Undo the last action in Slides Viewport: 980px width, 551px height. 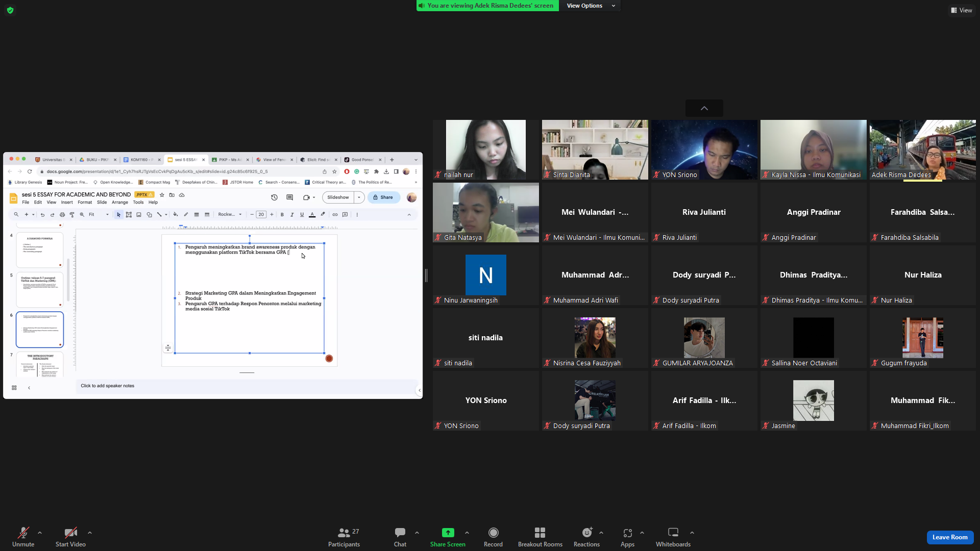pyautogui.click(x=42, y=215)
